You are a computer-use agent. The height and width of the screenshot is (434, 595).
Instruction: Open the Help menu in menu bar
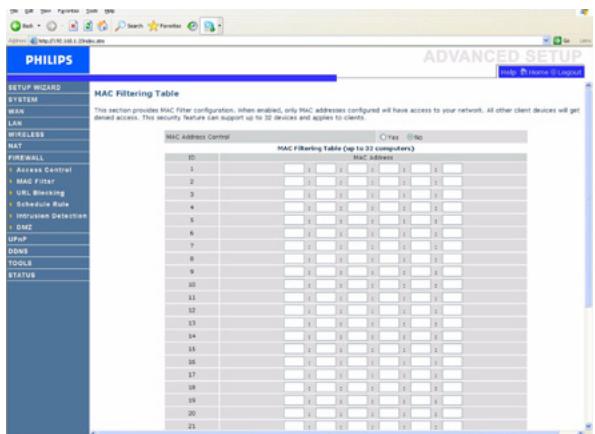click(x=110, y=11)
